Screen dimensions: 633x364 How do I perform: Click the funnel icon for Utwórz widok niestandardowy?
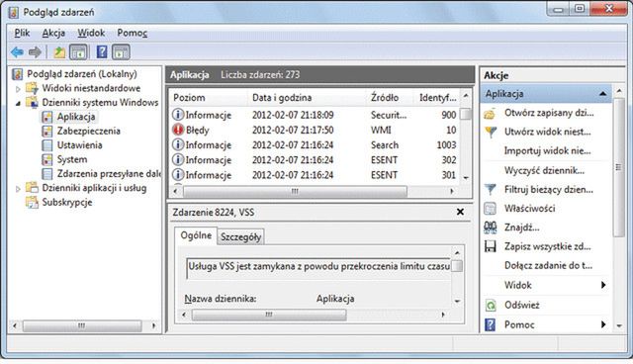[x=491, y=132]
